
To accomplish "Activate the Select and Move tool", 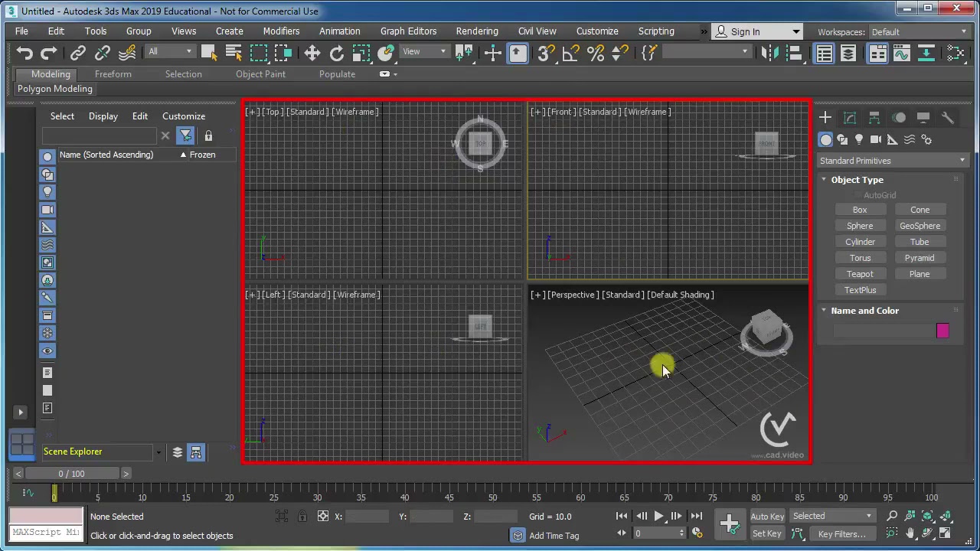I will (312, 53).
